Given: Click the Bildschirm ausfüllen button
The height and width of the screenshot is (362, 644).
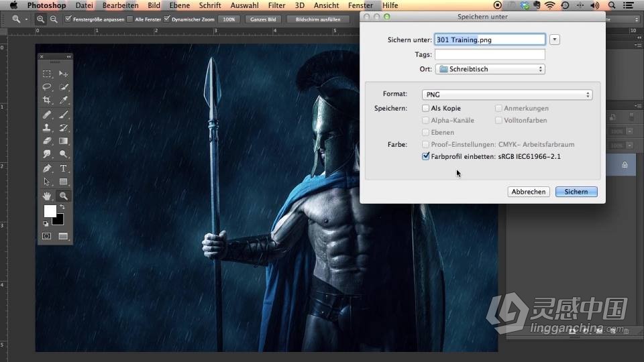Looking at the screenshot, I should pyautogui.click(x=318, y=19).
